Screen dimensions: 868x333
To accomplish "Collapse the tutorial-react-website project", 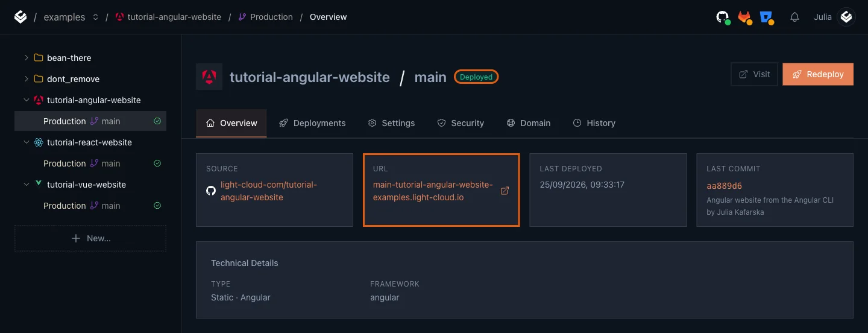I will click(26, 142).
